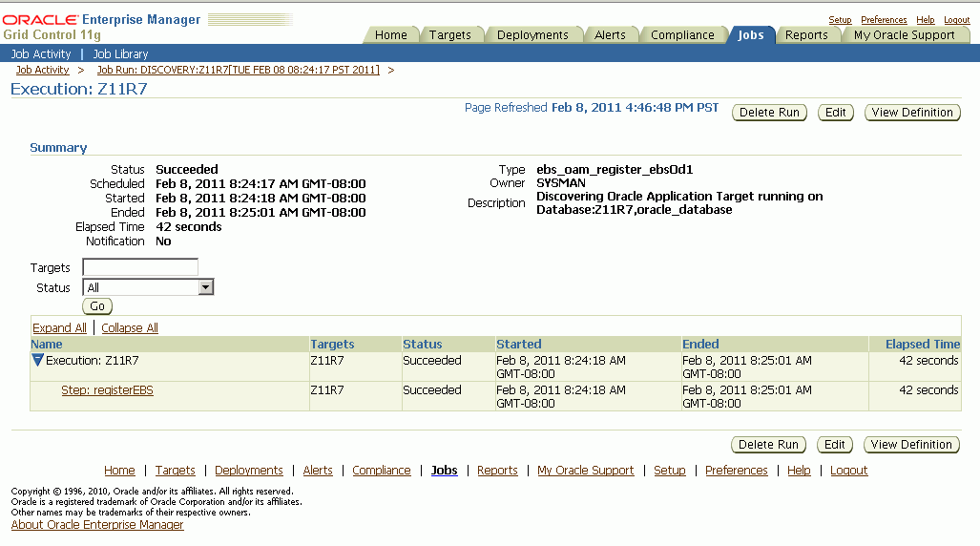Click the ebs_oam_register_ebsOd1 type value
This screenshot has height=546, width=980.
615,170
